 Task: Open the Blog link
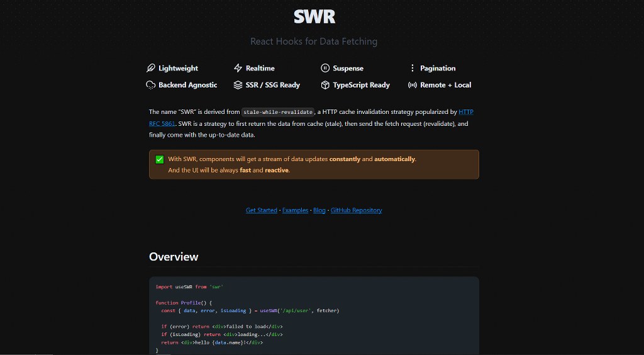319,210
